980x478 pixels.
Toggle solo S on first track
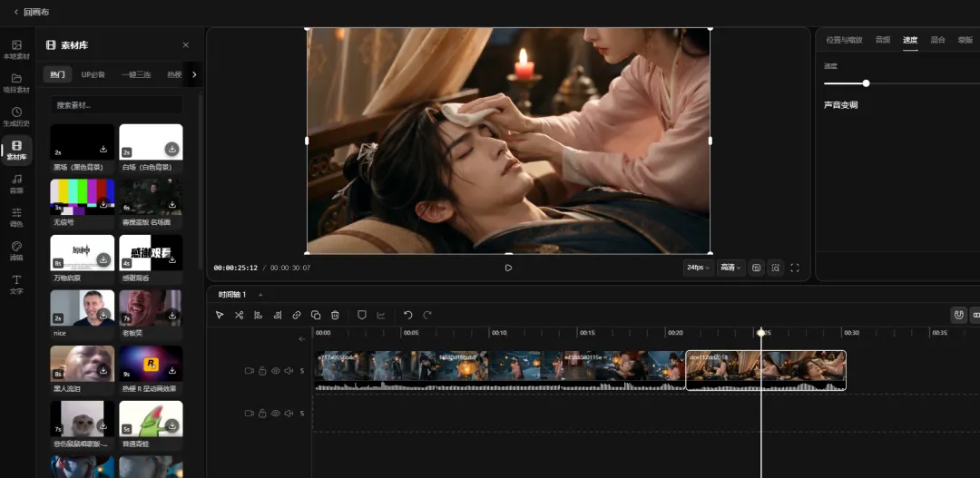coord(302,371)
